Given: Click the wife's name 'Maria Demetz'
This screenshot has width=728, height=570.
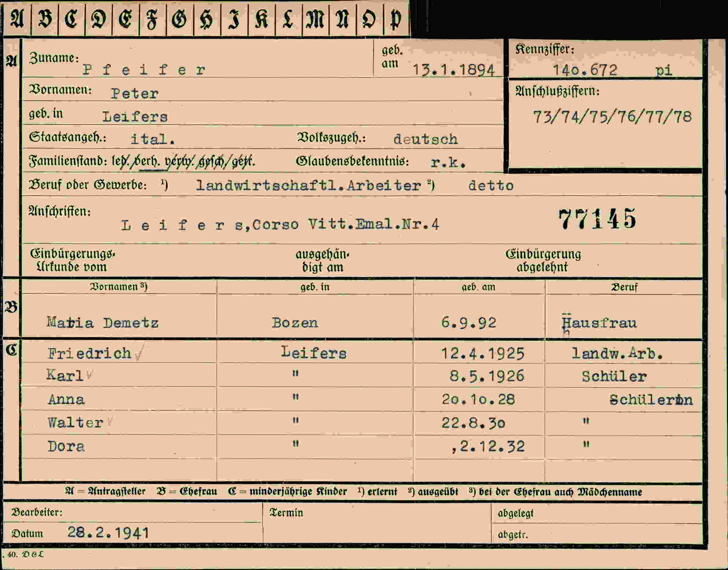Looking at the screenshot, I should click(102, 323).
